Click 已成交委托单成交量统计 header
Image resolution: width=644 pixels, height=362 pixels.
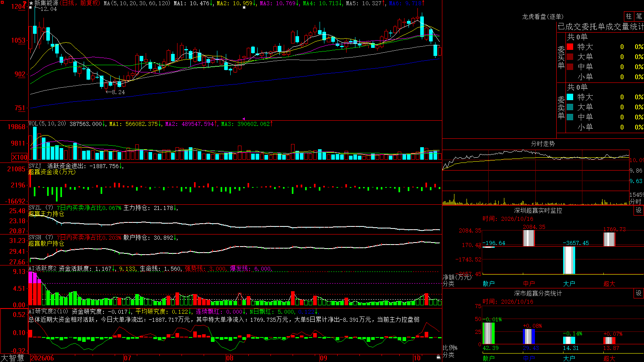[601, 27]
